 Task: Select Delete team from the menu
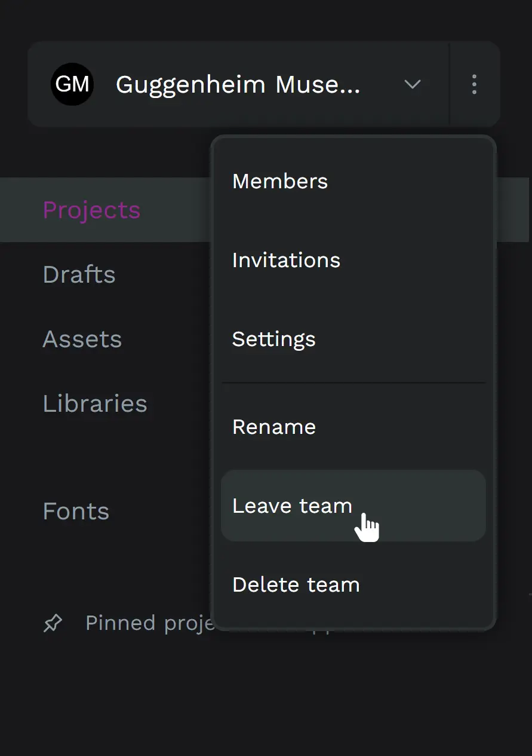(296, 584)
